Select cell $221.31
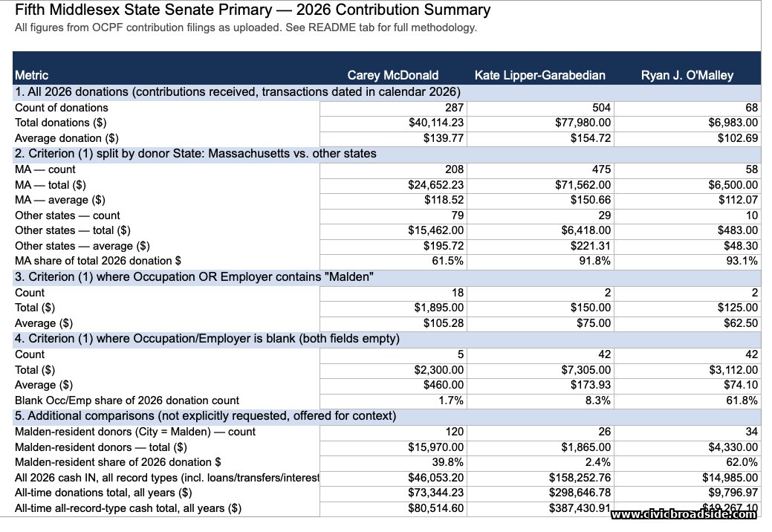The width and height of the screenshot is (772, 532). coord(540,247)
